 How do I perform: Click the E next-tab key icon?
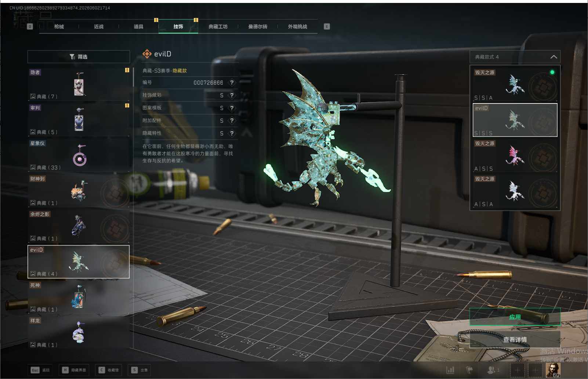[x=327, y=26]
